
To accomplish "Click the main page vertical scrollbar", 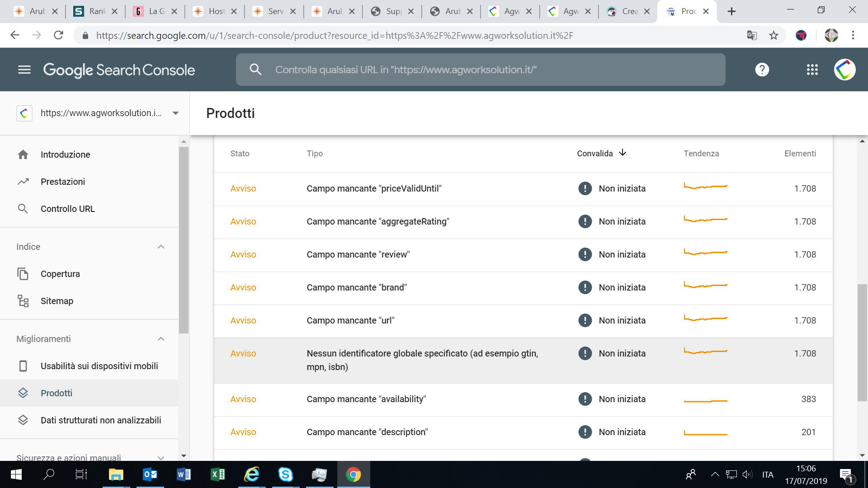I will tap(862, 343).
